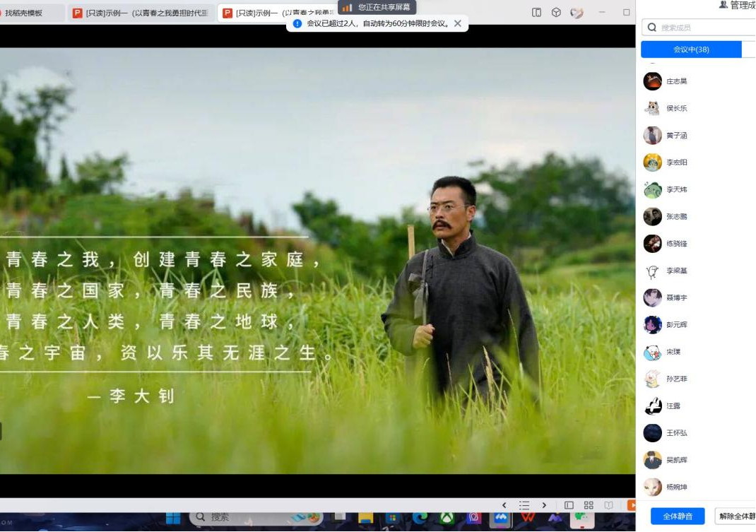Image resolution: width=756 pixels, height=532 pixels.
Task: Switch to normal view icon
Action: pyautogui.click(x=569, y=505)
